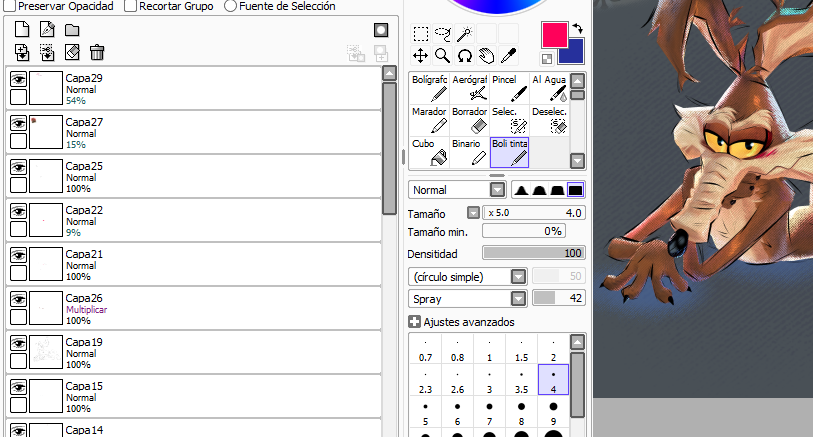813x437 pixels.
Task: Select the zoom magnifier tool
Action: [442, 55]
